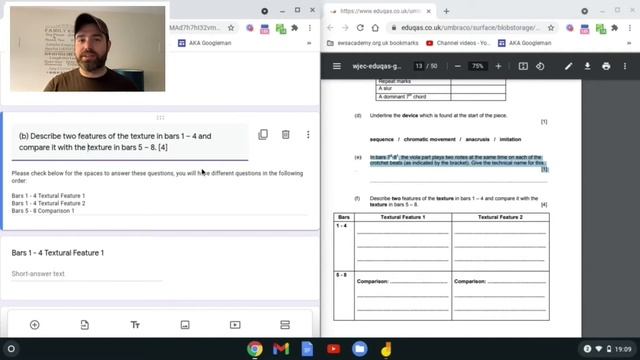640x360 pixels.
Task: Rotate the PDF counterclockwise
Action: tap(540, 66)
